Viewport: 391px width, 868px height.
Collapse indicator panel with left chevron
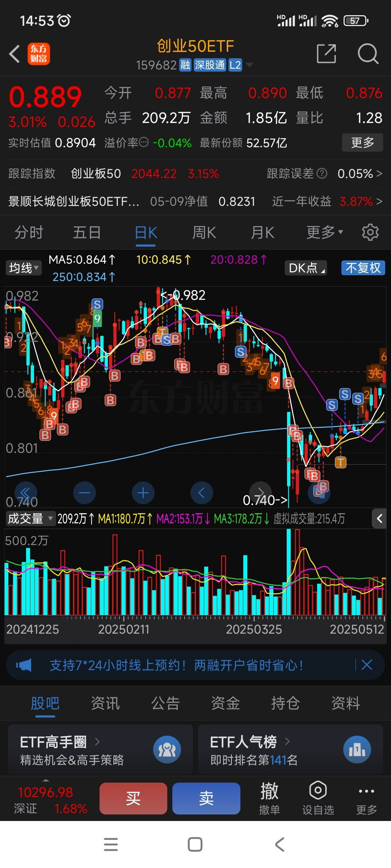tap(379, 519)
